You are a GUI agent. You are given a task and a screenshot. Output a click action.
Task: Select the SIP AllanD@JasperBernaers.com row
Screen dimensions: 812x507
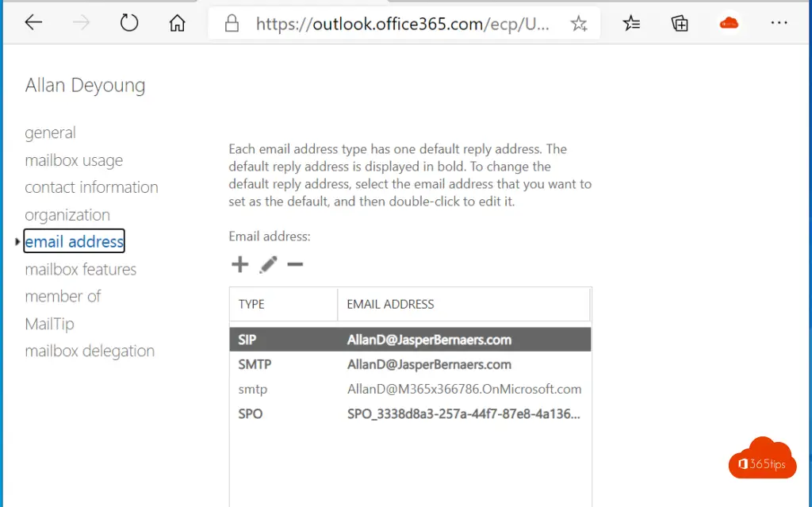coord(410,340)
